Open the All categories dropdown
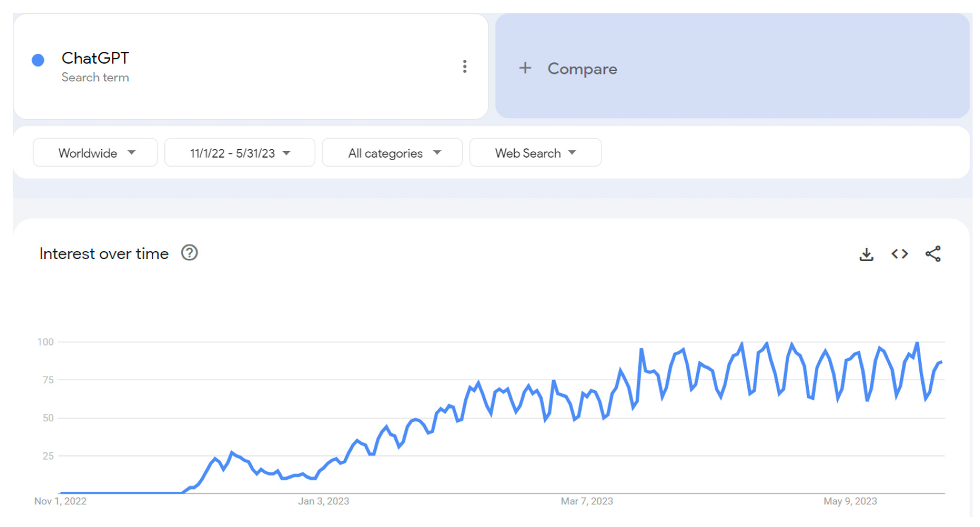Screen dimensions: 980x527 coord(392,153)
